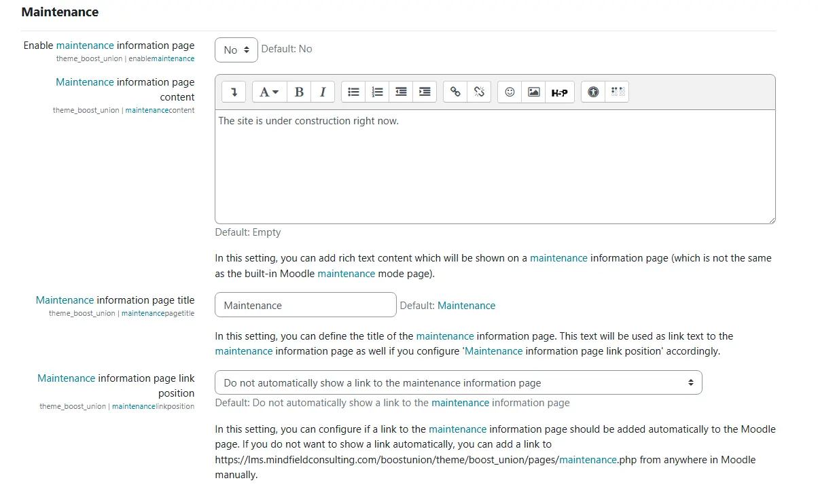The height and width of the screenshot is (504, 818).
Task: Open the screenreader helper tool
Action: (x=617, y=92)
